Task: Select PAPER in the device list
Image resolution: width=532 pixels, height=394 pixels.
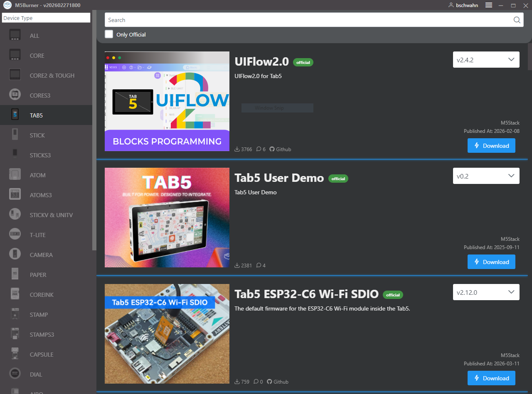Action: [x=38, y=275]
